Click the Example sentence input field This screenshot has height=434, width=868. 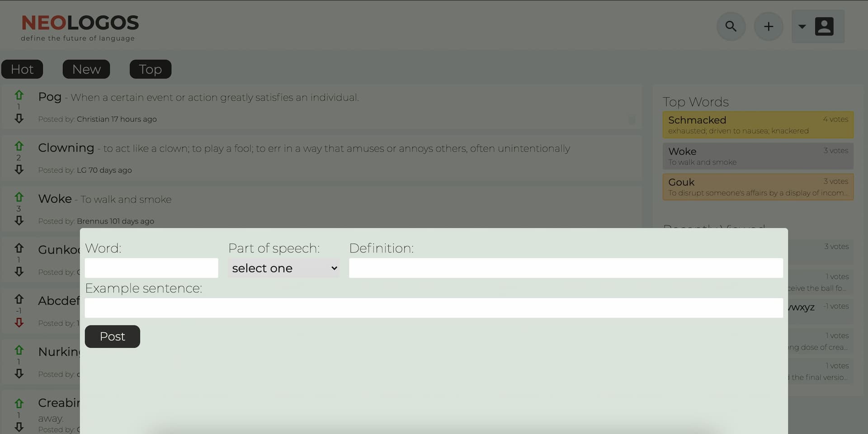pyautogui.click(x=434, y=308)
